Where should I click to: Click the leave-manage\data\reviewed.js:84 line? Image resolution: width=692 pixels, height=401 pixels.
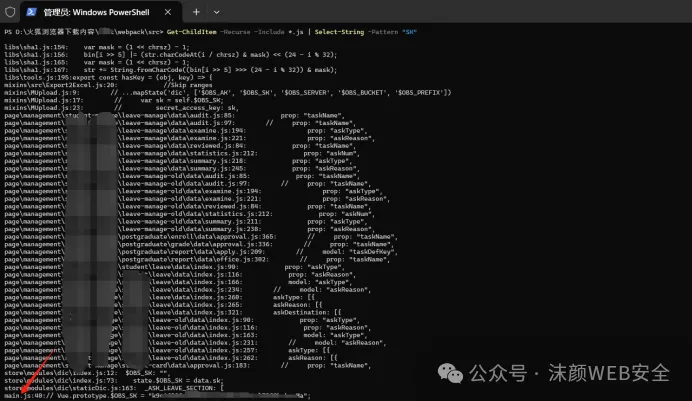(x=180, y=146)
